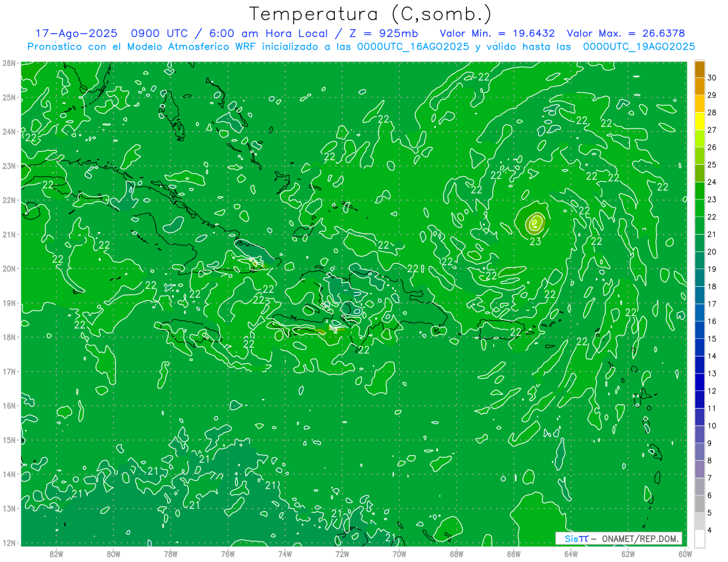Click the "19N" latitude axis label
The height and width of the screenshot is (562, 728).
tap(9, 303)
